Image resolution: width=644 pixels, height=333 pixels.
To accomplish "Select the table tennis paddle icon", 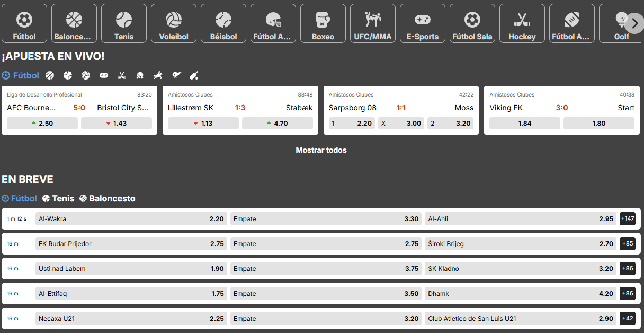I will 140,76.
